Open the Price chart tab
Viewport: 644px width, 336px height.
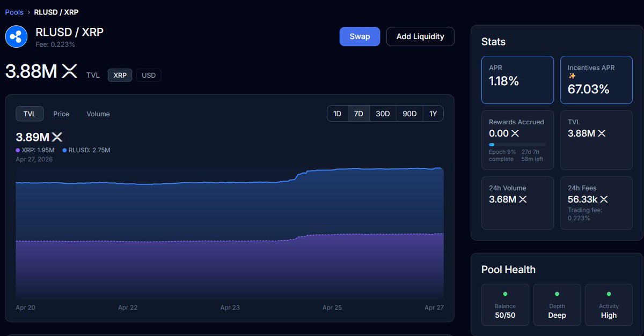(61, 114)
